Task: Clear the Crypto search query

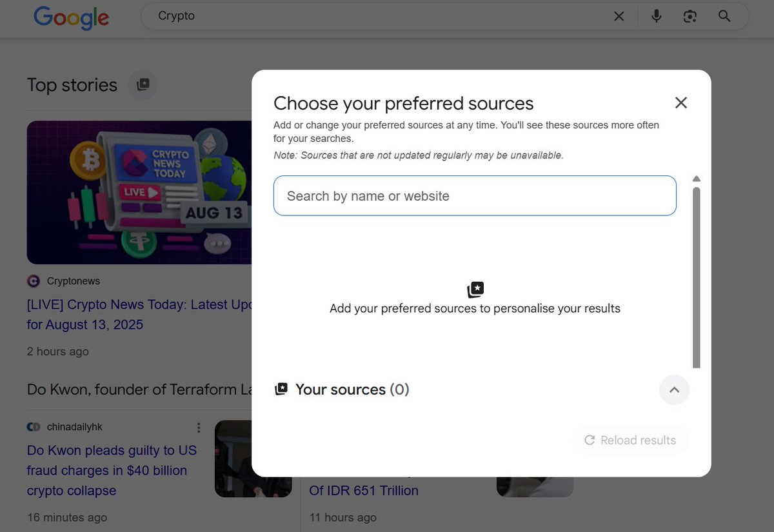Action: [x=619, y=16]
